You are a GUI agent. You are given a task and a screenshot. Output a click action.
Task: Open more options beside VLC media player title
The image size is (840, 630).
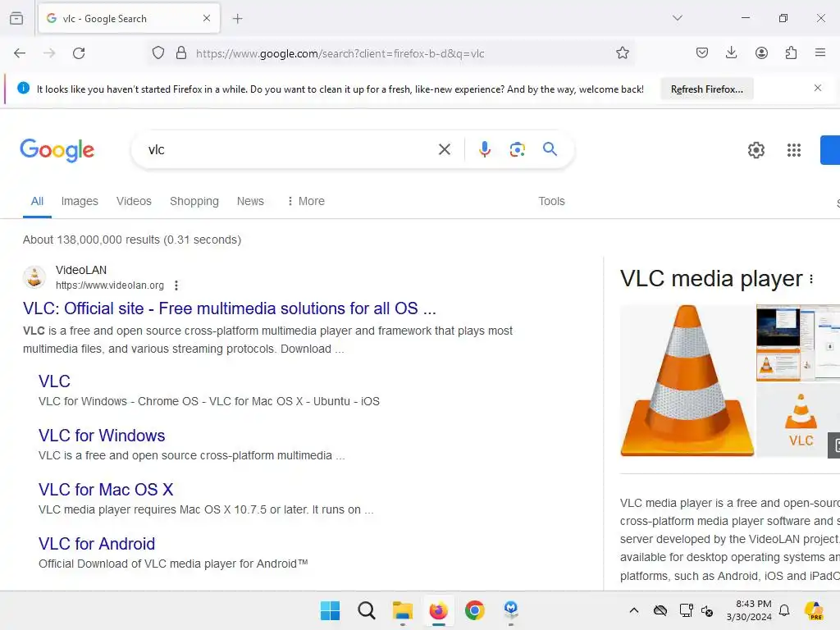point(811,279)
